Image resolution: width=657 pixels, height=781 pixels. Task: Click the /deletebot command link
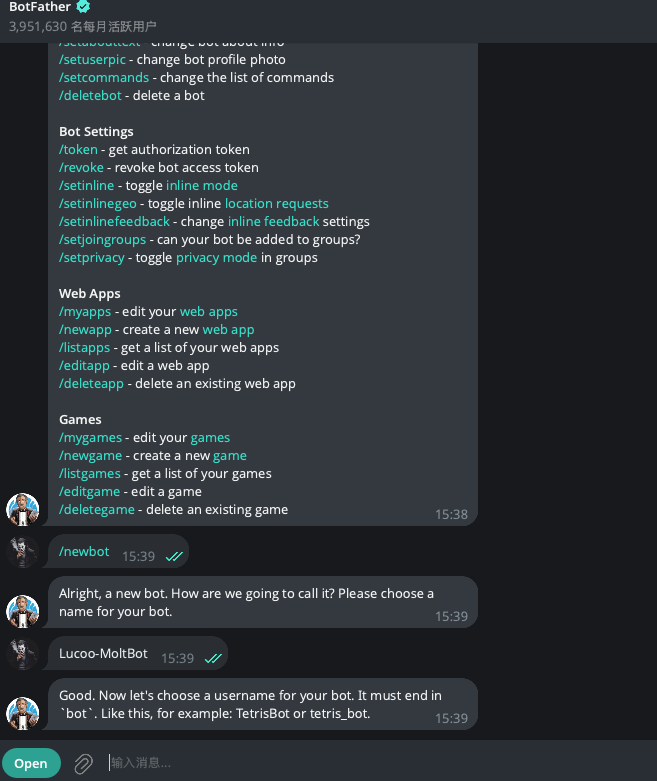[x=91, y=96]
